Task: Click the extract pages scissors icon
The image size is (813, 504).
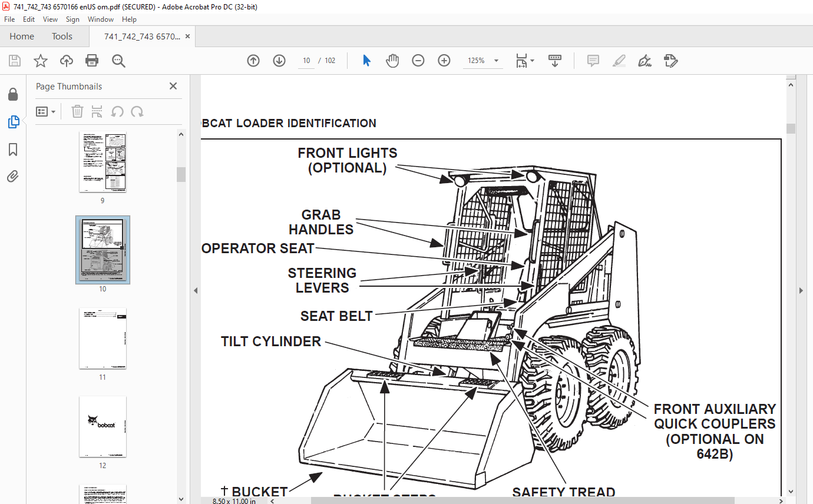Action: 97,111
